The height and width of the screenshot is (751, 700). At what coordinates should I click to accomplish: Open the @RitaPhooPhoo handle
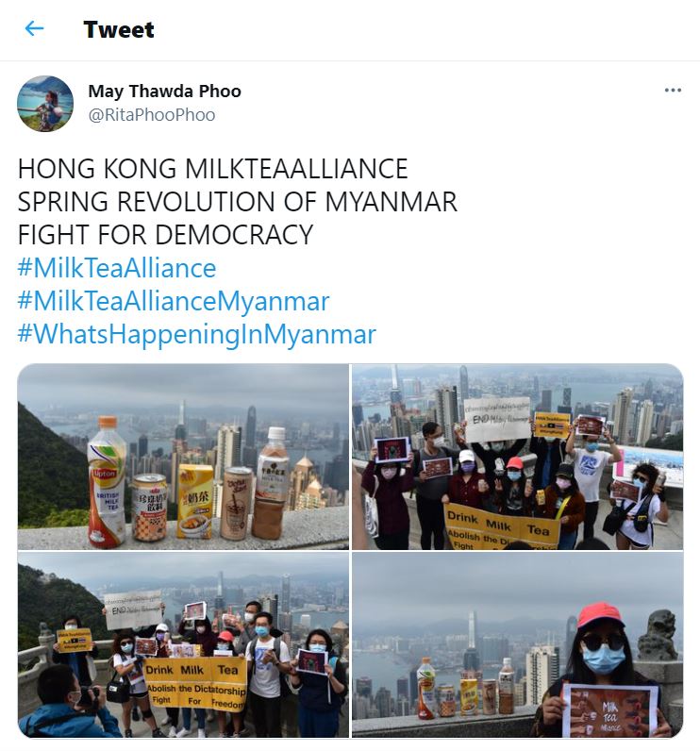point(152,115)
